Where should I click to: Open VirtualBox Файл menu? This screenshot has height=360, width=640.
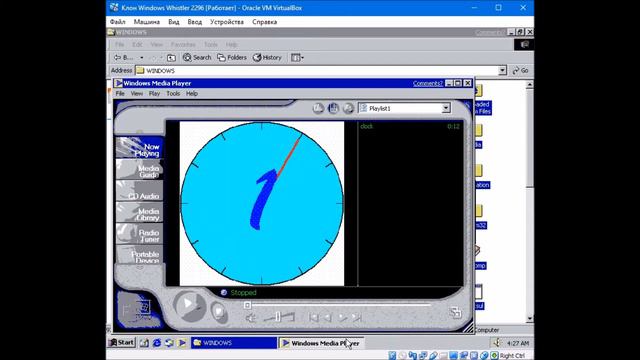point(118,22)
